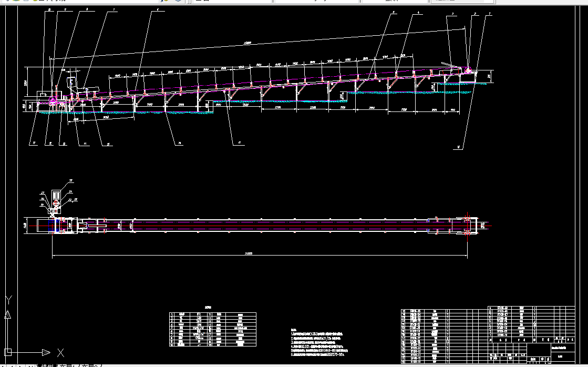Open the 布局2 layout tab
The height and width of the screenshot is (367, 588).
click(x=89, y=365)
